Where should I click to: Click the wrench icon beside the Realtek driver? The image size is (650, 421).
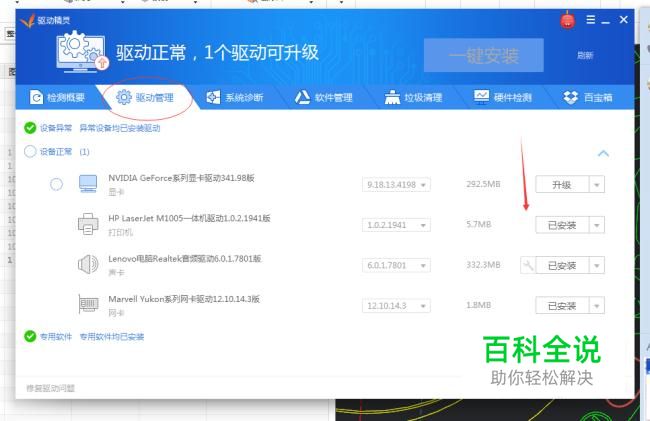[528, 265]
